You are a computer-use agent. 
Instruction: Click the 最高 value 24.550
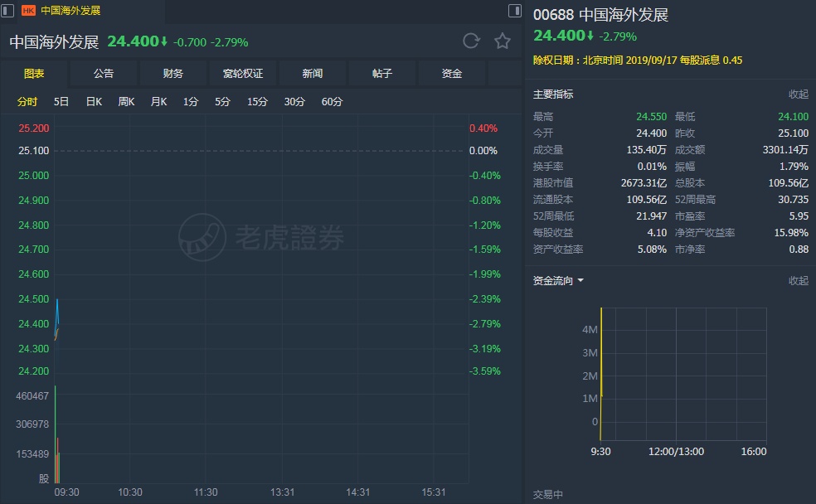coord(651,117)
